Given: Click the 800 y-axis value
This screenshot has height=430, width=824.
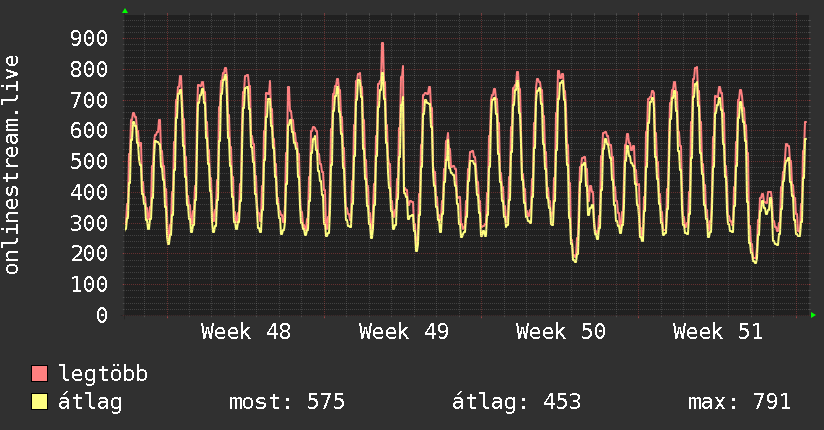Looking at the screenshot, I should point(89,69).
